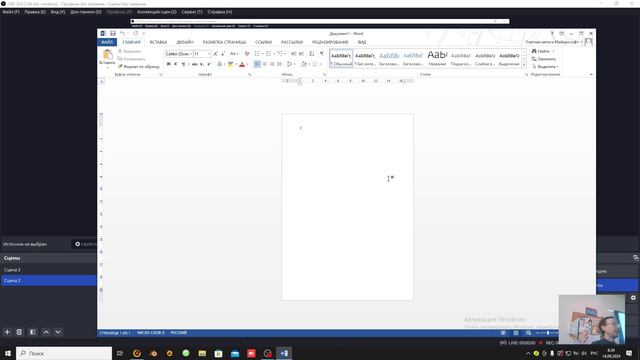Switch to the Разметка страницы ribbon tab
This screenshot has height=360, width=640.
(224, 42)
